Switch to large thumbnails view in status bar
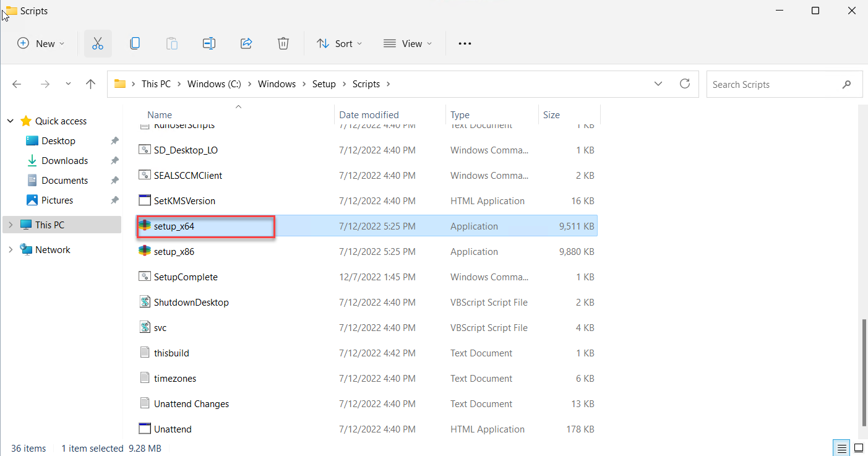This screenshot has height=456, width=868. pos(859,448)
